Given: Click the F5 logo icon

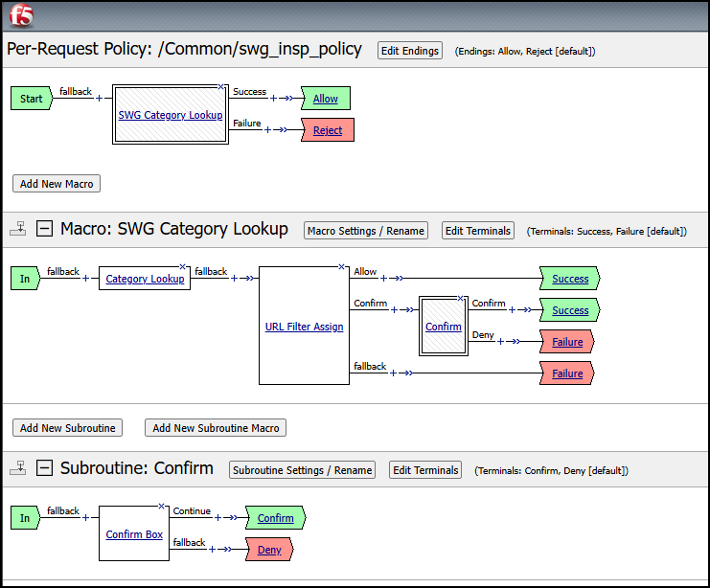Looking at the screenshot, I should coord(21,16).
